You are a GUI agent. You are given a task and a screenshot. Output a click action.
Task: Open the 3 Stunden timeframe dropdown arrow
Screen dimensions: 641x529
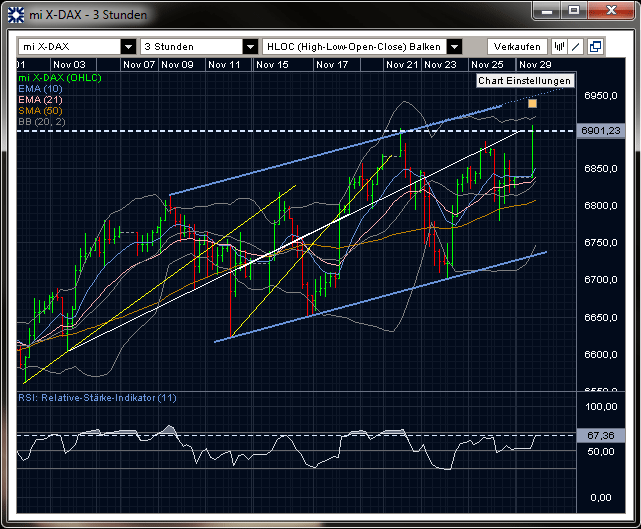click(x=250, y=47)
